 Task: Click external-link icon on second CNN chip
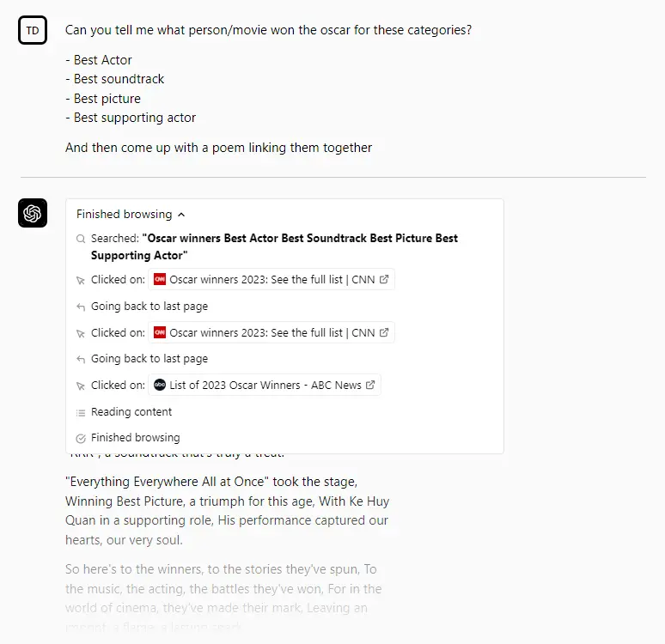(x=384, y=333)
